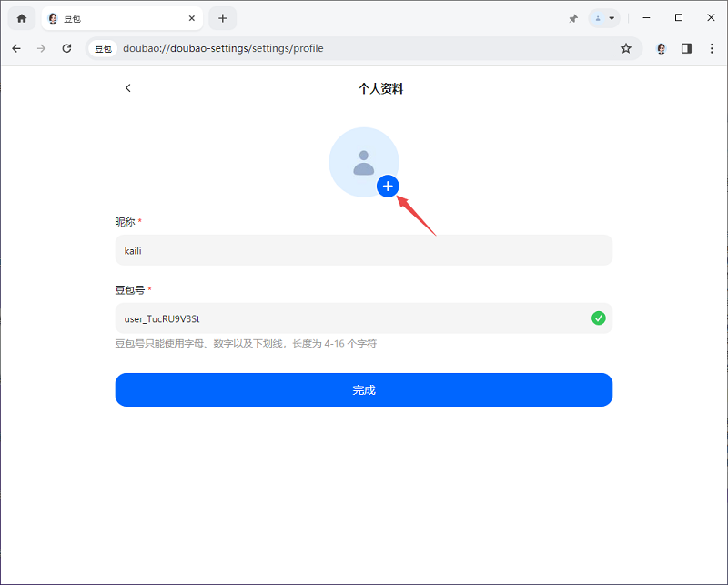Click the Doubao ID hint text below the field

pos(246,343)
